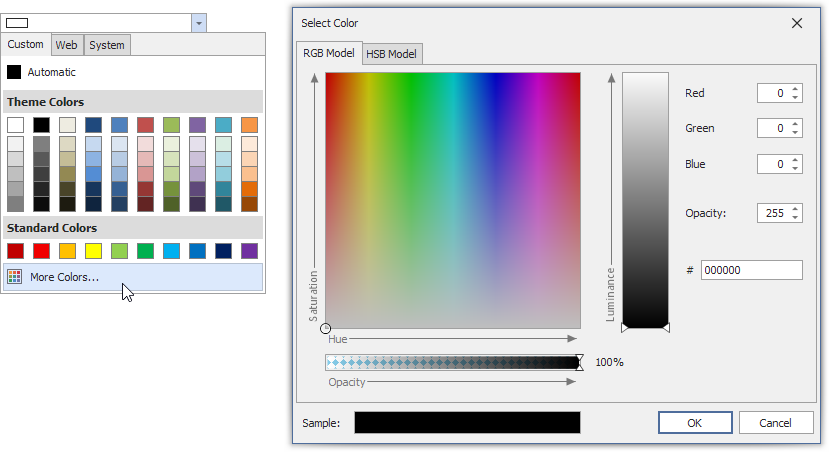
Task: Open the HSB Model tab
Action: click(391, 54)
